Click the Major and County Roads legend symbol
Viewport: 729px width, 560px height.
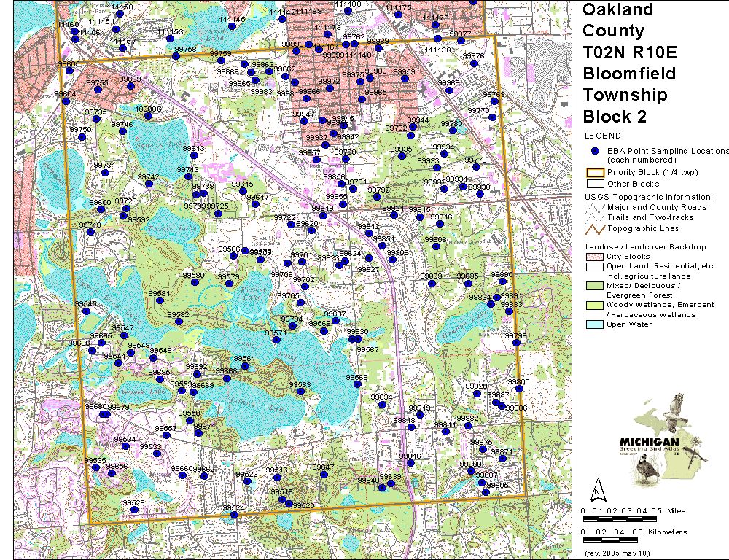[595, 208]
